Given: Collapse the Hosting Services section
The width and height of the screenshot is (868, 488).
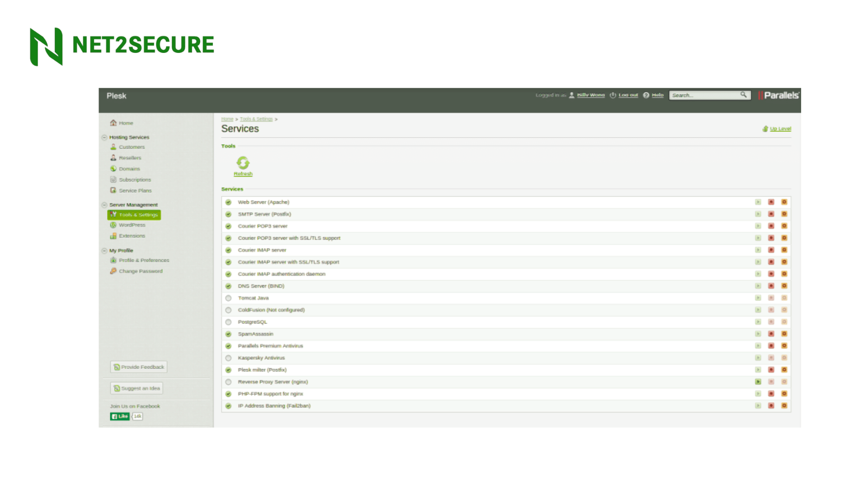Looking at the screenshot, I should point(105,137).
